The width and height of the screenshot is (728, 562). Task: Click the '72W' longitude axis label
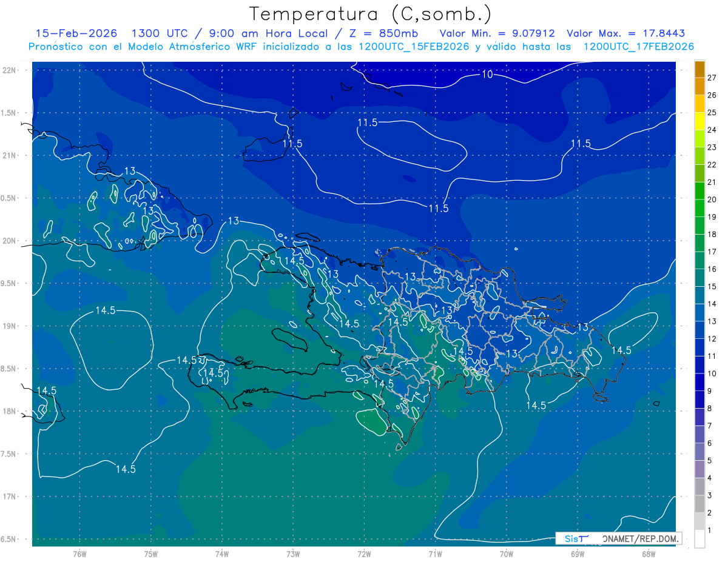point(364,554)
